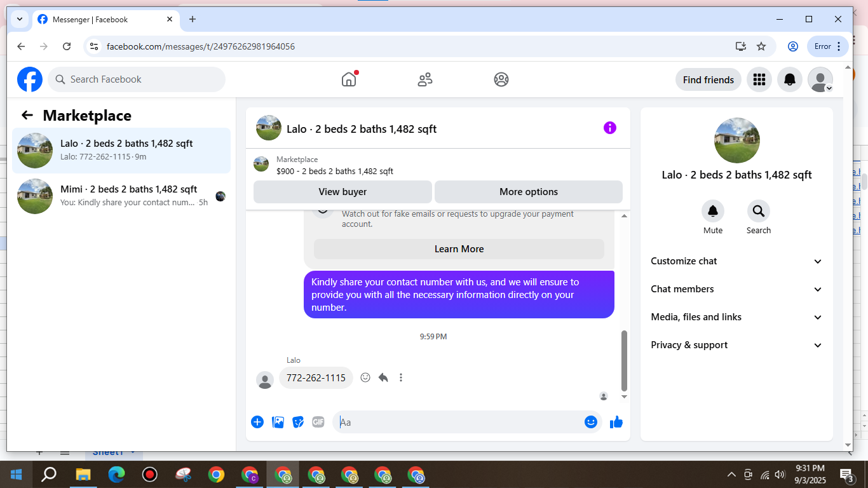
Task: Click the chat scrollbar down arrow
Action: (x=624, y=396)
